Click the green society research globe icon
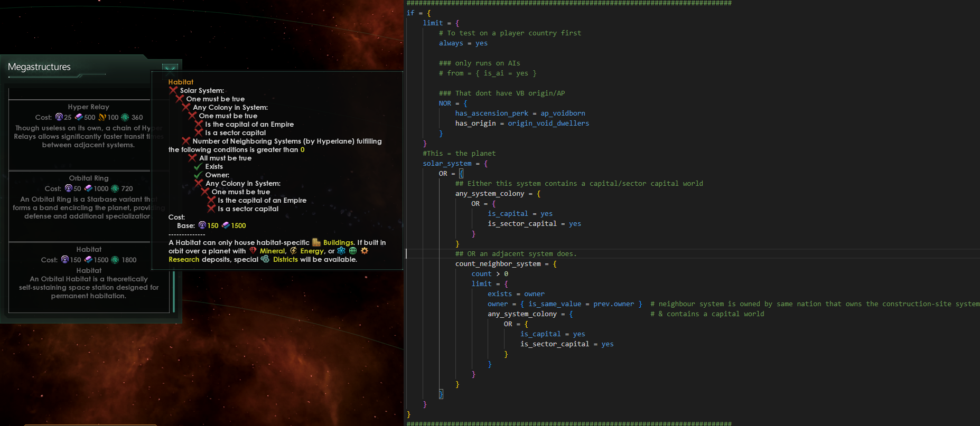 point(353,251)
